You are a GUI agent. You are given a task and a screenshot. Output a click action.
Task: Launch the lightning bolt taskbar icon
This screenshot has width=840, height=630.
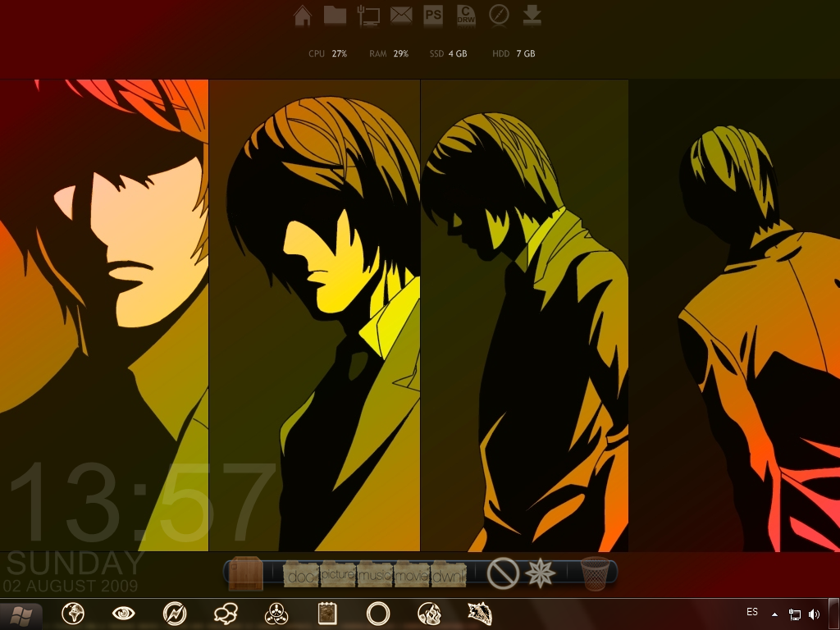[175, 614]
